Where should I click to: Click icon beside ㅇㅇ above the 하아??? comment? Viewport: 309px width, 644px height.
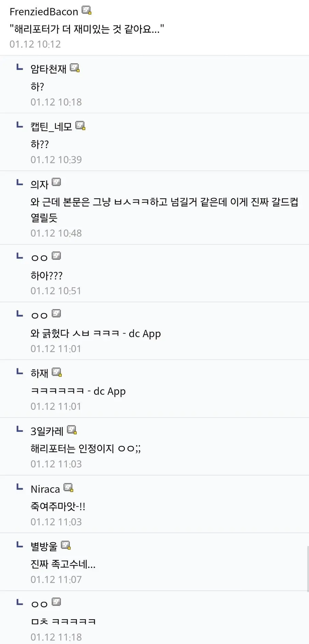tap(56, 256)
